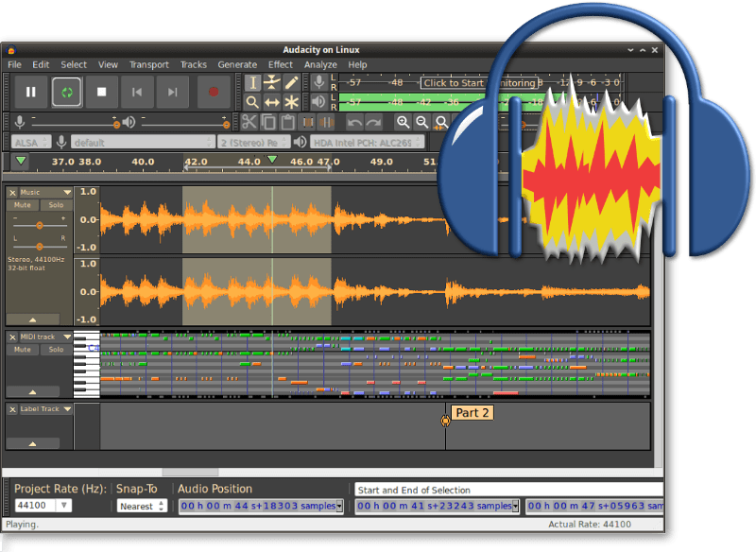Close the Label Track with X
This screenshot has height=552, width=756.
[12, 409]
